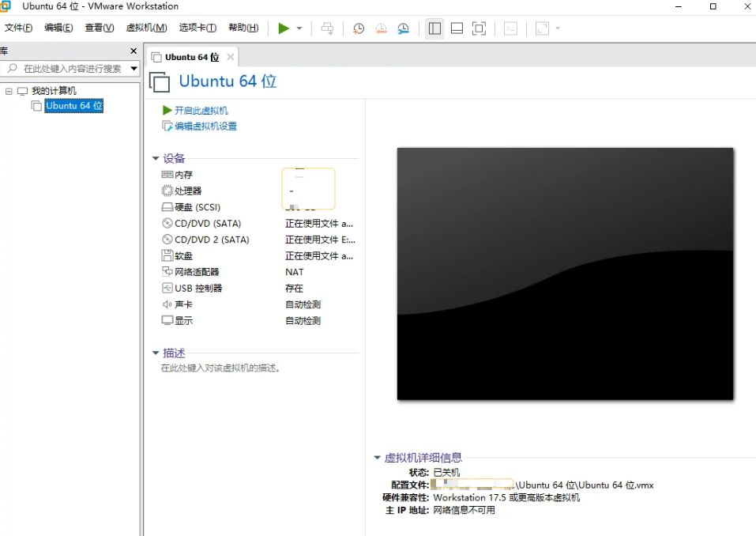Click the NAT network value
Viewport: 756px width, 536px height.
pos(294,272)
